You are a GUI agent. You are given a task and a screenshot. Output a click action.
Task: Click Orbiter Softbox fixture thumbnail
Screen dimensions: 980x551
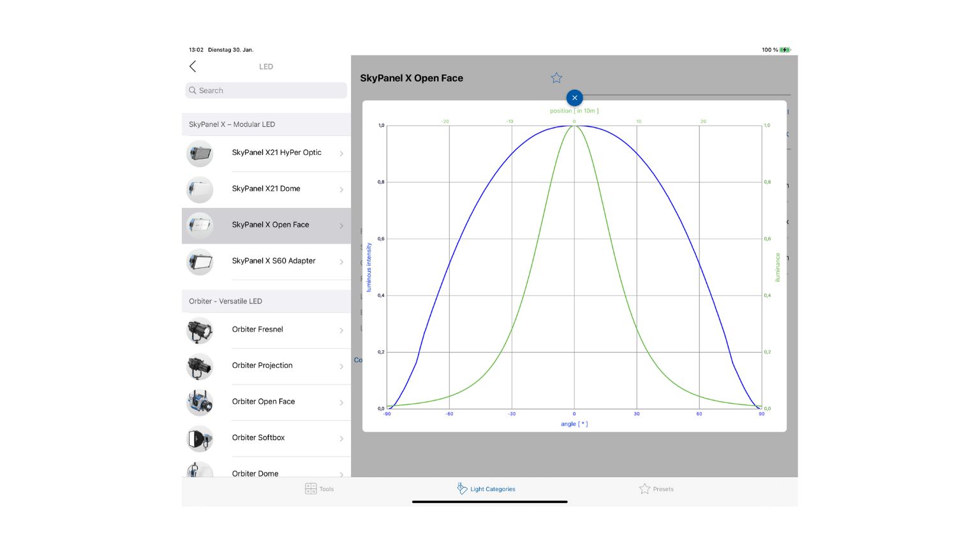tap(200, 438)
